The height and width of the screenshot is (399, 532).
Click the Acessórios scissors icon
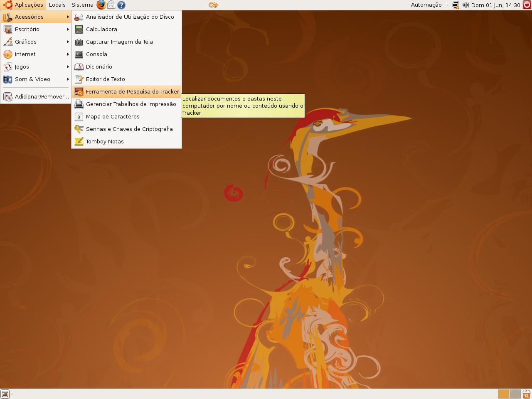(x=8, y=17)
